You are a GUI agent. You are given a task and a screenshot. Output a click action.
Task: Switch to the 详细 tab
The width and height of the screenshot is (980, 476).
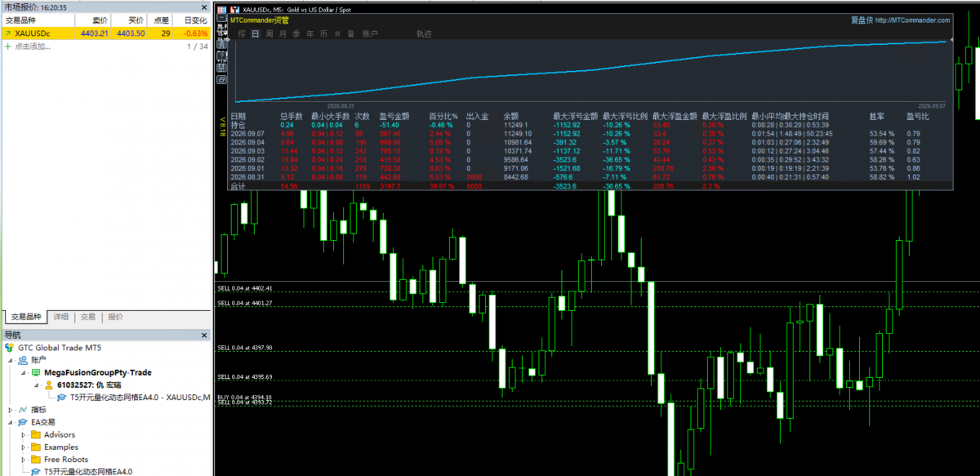61,317
